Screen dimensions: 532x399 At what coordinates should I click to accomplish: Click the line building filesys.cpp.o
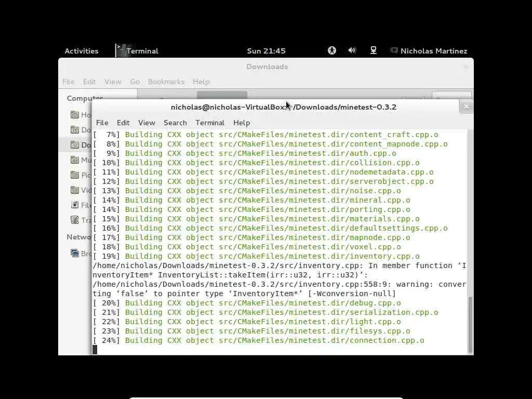251,331
